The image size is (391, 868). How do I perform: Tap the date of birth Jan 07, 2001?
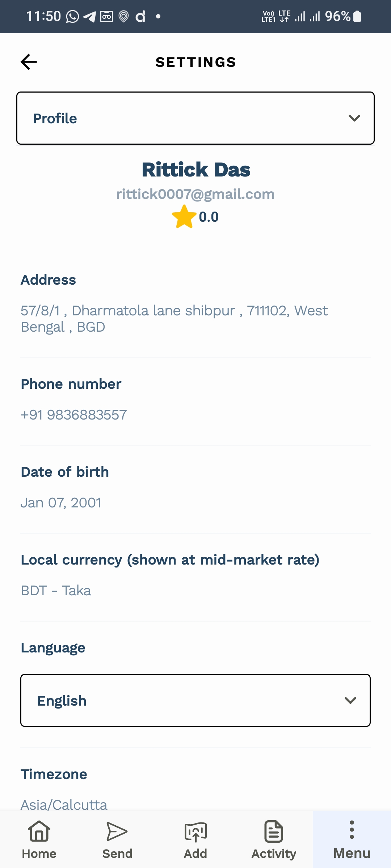pos(61,503)
